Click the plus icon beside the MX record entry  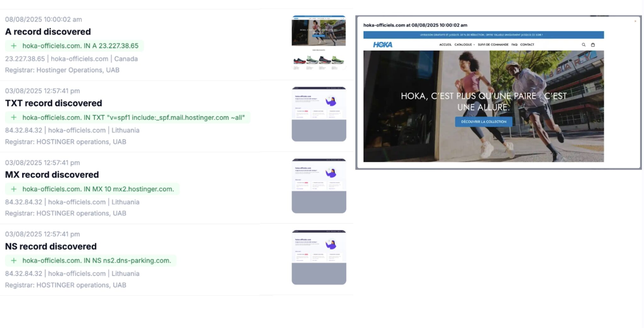tap(14, 189)
